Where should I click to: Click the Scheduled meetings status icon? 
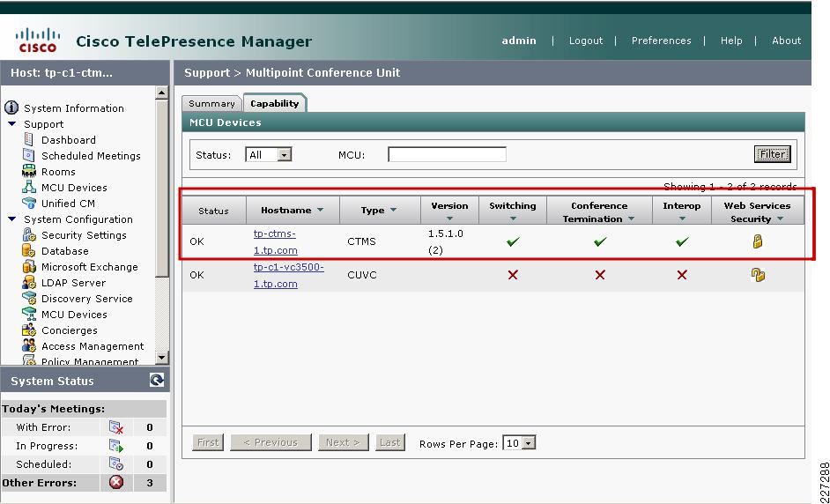[x=116, y=464]
